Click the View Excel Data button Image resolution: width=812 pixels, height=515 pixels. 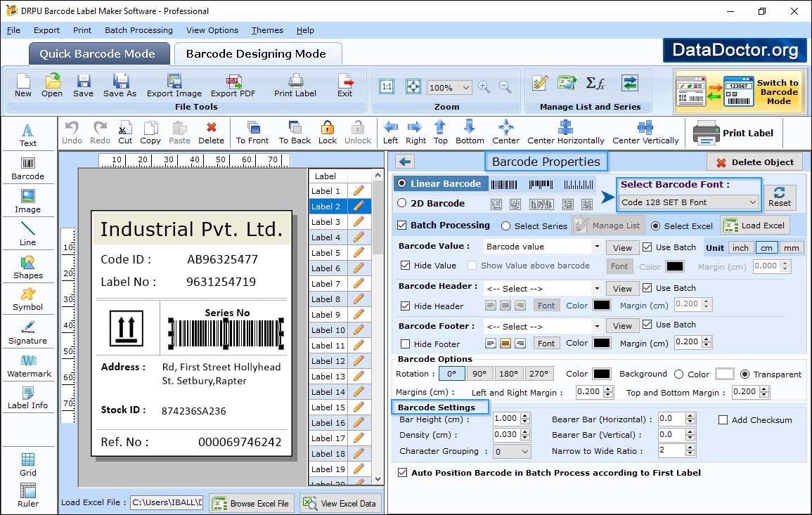(340, 503)
